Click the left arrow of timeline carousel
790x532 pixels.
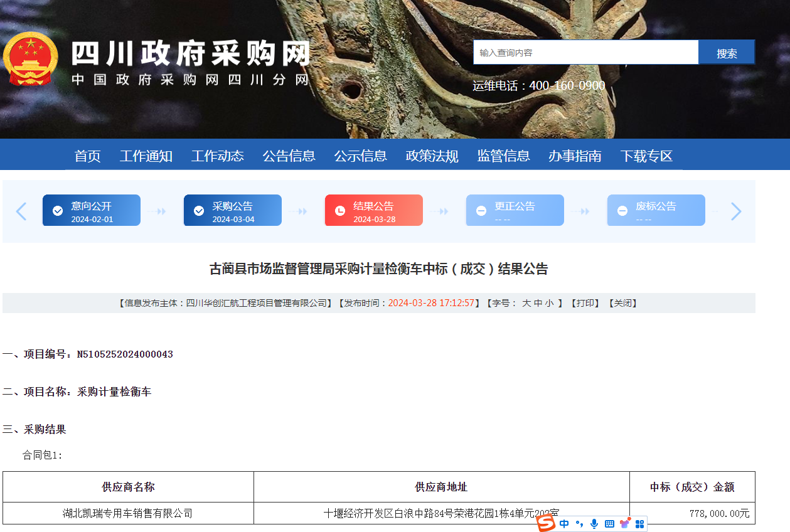(x=21, y=211)
